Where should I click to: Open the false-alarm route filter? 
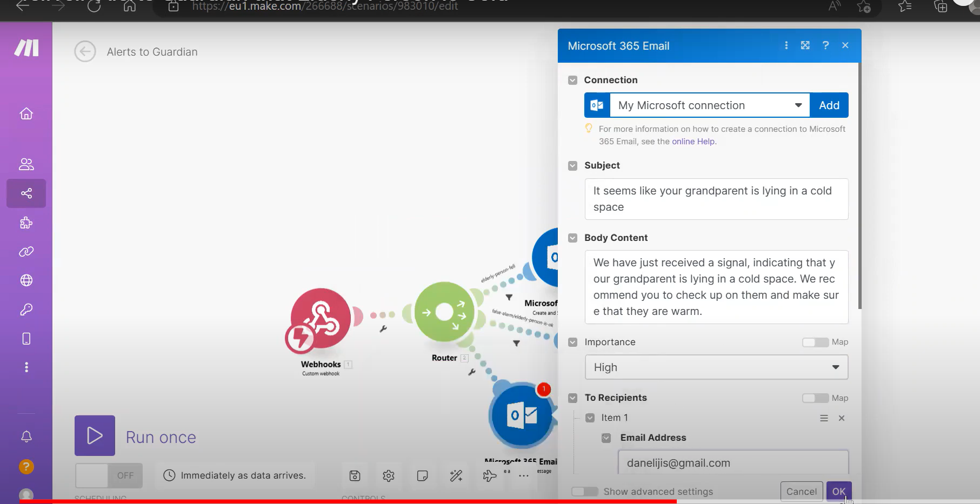516,343
